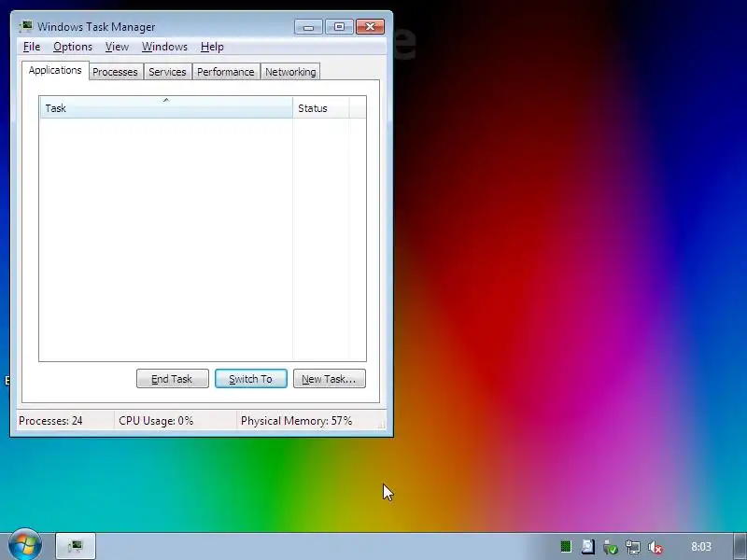Open the View menu
Viewport: 747px width, 560px height.
[117, 47]
